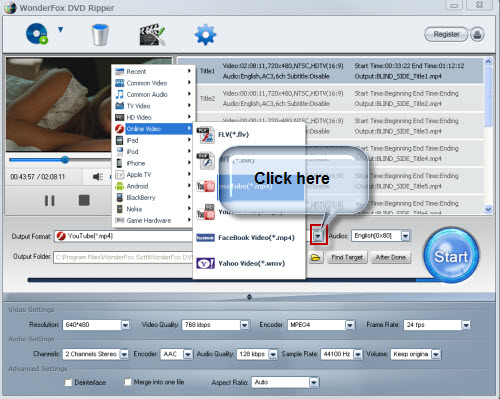Open the iPhone device menu item
The height and width of the screenshot is (399, 500).
coord(153,163)
